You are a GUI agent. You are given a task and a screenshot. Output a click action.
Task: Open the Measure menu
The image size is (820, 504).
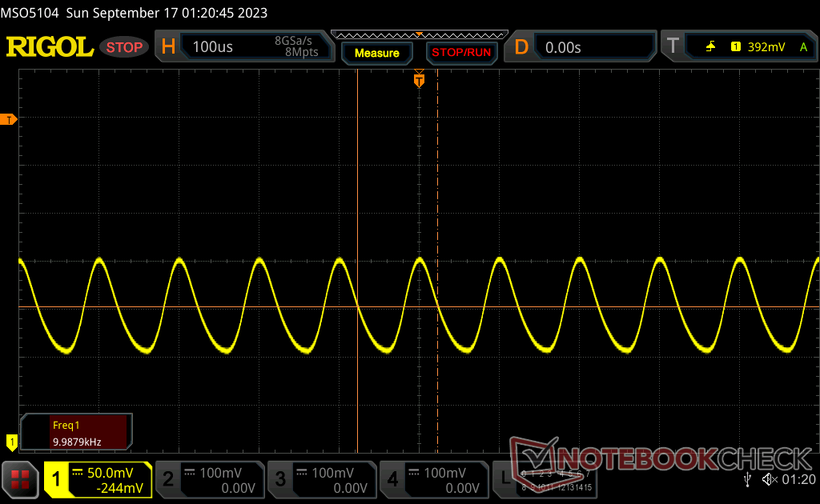(376, 53)
